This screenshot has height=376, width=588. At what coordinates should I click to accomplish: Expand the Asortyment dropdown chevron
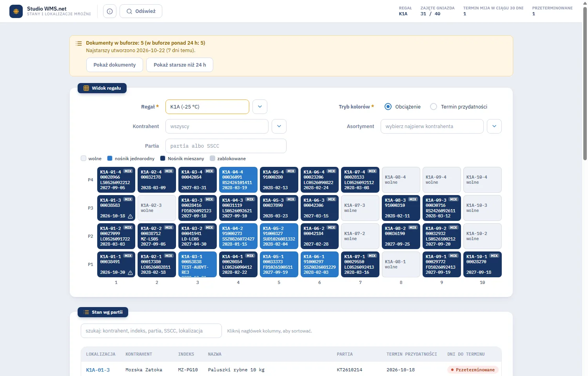point(494,126)
